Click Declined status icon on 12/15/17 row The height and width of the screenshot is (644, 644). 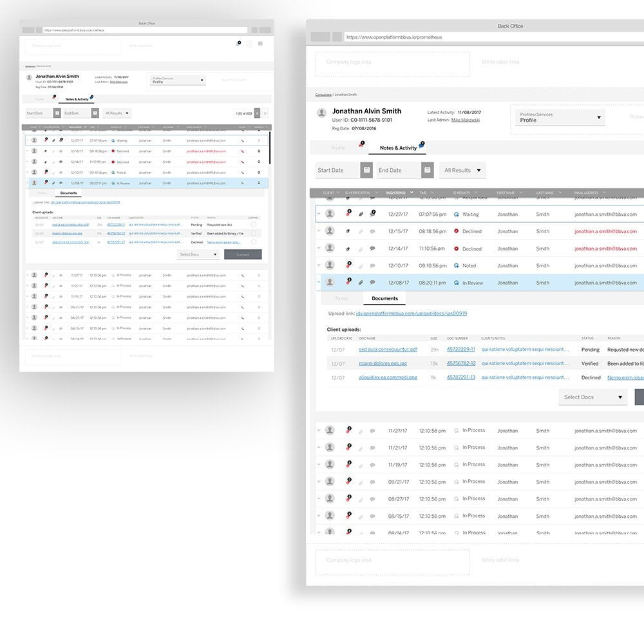[456, 231]
